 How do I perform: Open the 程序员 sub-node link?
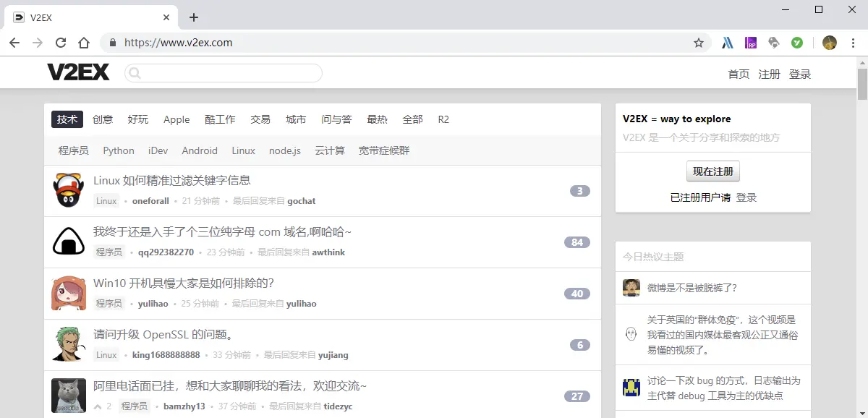74,150
